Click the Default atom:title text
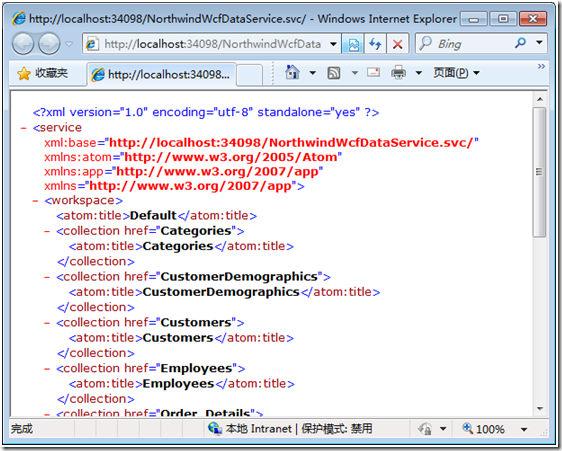Viewport: 562px width, 451px height. [153, 215]
